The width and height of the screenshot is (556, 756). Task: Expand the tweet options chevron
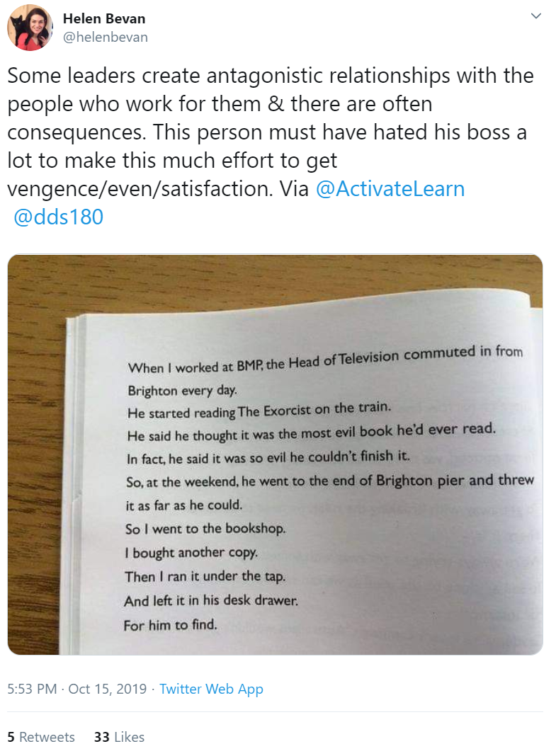click(x=535, y=16)
